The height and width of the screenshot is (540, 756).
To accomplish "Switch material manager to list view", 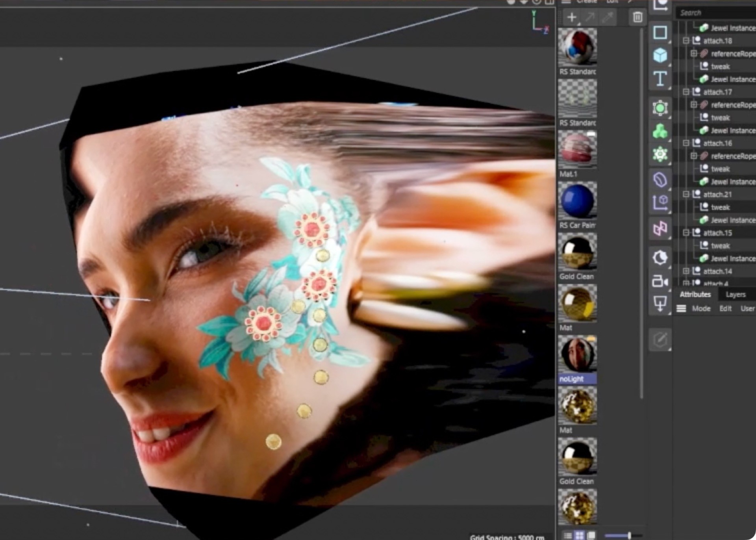I will point(568,535).
